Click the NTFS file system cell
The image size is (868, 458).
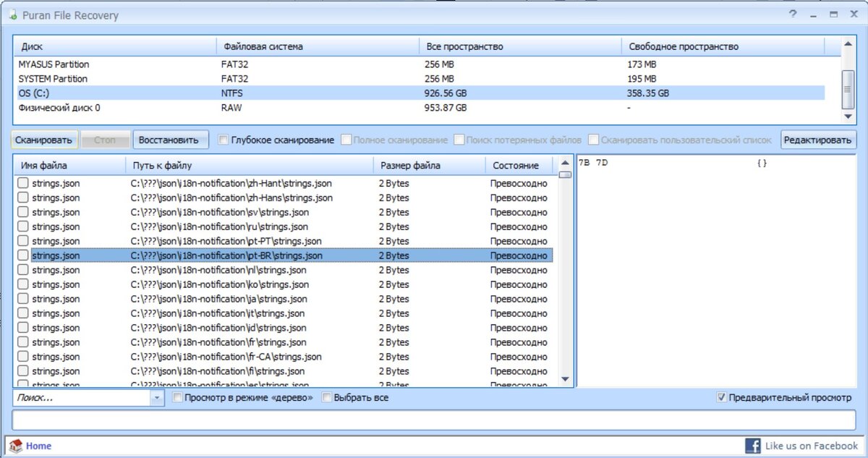coord(232,93)
